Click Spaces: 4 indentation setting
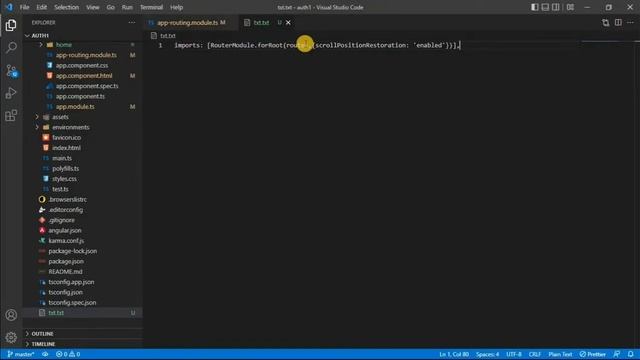 click(487, 354)
